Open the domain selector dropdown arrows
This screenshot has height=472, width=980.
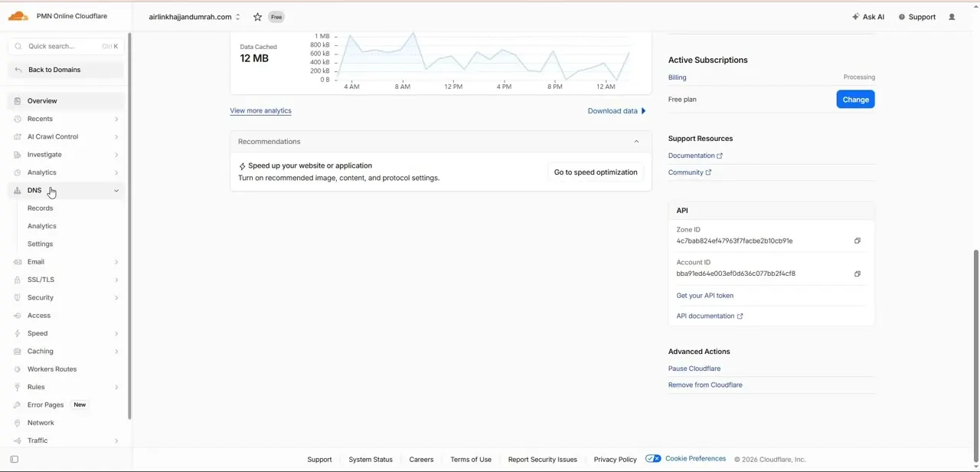click(x=238, y=17)
